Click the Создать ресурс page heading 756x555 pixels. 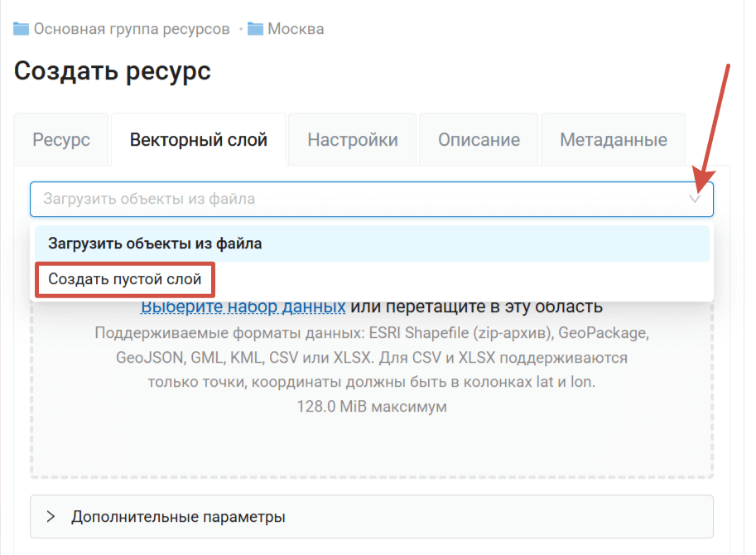[x=113, y=71]
